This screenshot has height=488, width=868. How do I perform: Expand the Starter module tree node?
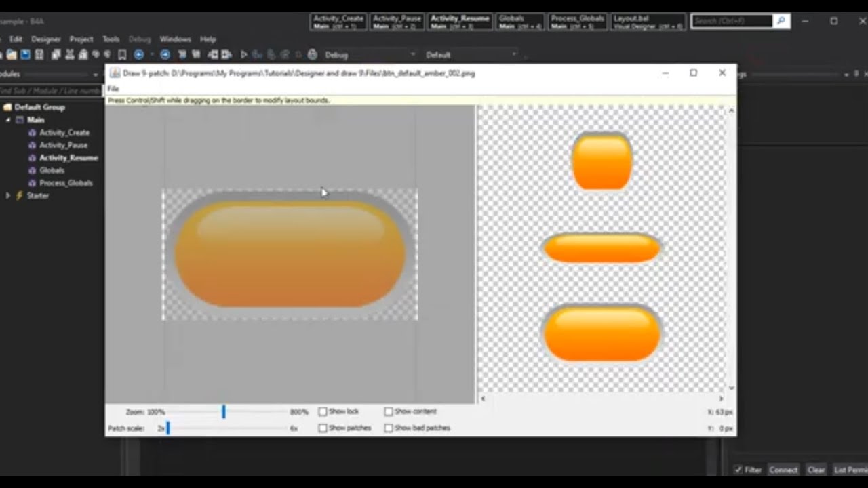(x=8, y=195)
